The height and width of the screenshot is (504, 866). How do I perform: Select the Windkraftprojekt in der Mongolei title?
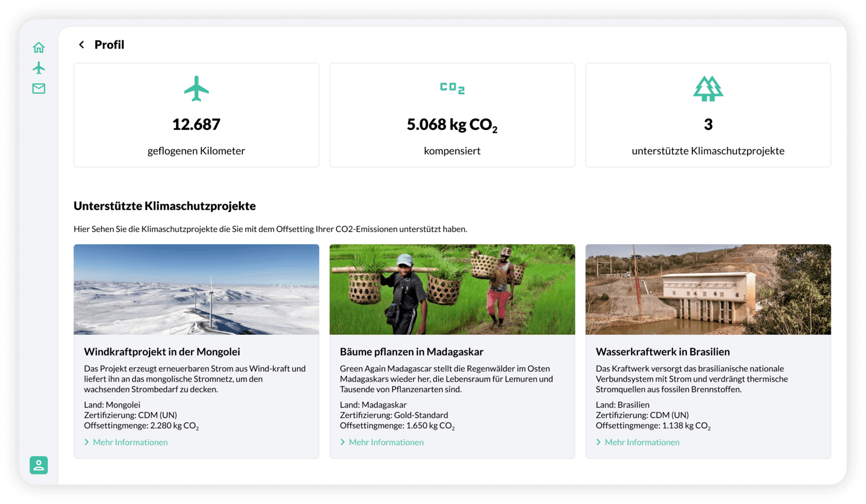tap(162, 352)
